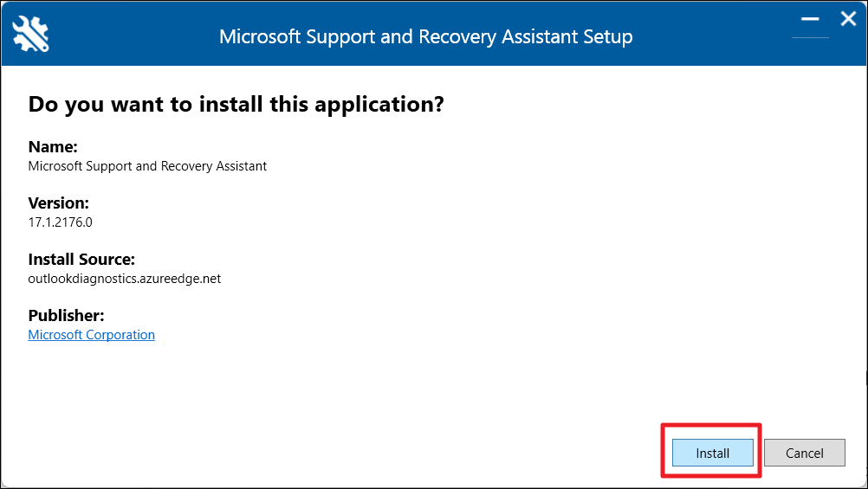Image resolution: width=868 pixels, height=489 pixels.
Task: Click the wrench and screwdriver app icon
Action: coord(31,34)
